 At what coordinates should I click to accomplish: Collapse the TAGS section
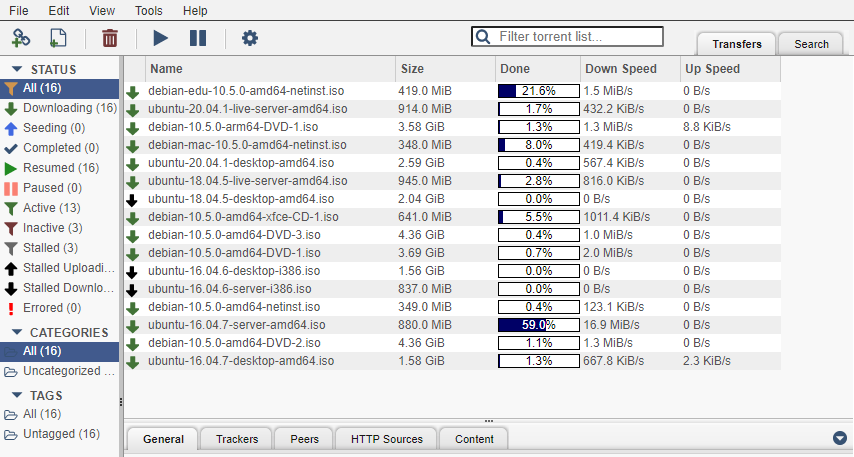pos(17,395)
